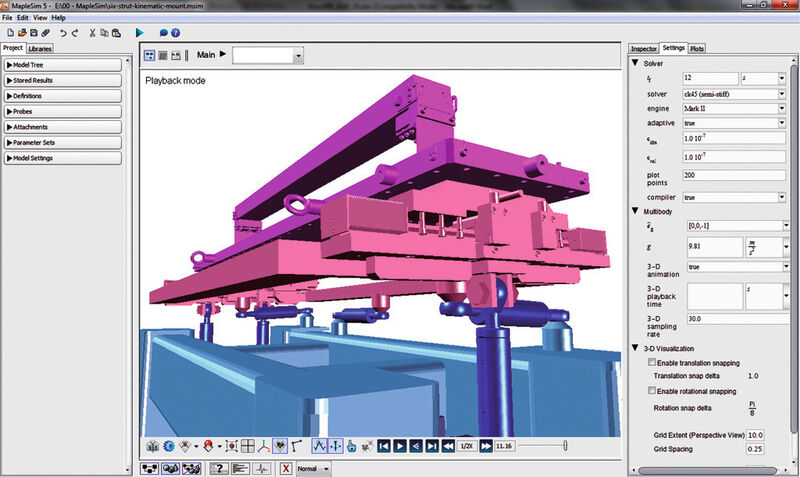This screenshot has width=800, height=477.
Task: Click the Undo arrow icon
Action: point(62,32)
